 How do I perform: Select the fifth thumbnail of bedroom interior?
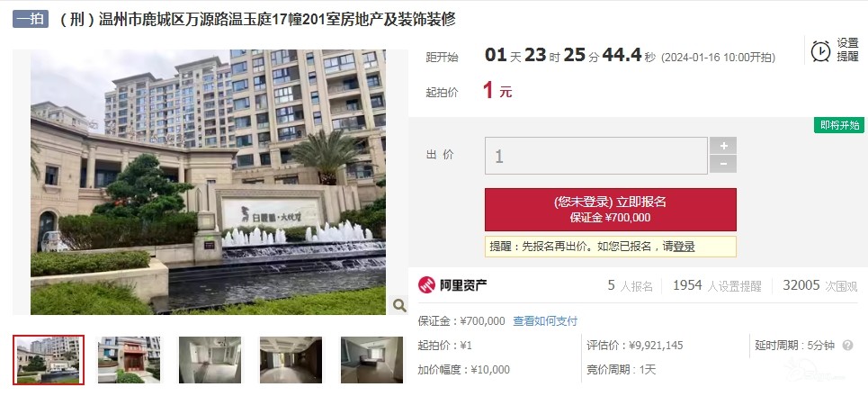click(371, 360)
